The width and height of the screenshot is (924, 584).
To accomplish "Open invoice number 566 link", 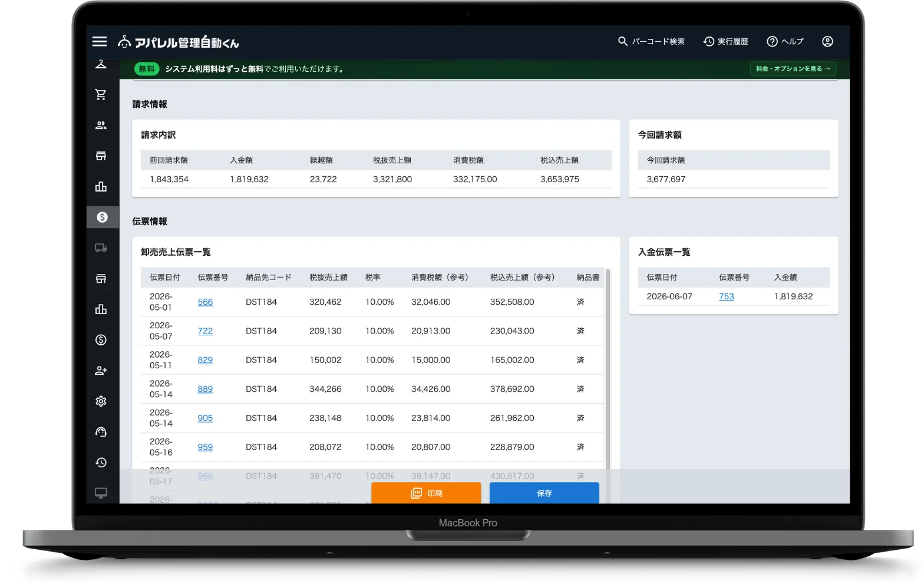I will (x=205, y=302).
